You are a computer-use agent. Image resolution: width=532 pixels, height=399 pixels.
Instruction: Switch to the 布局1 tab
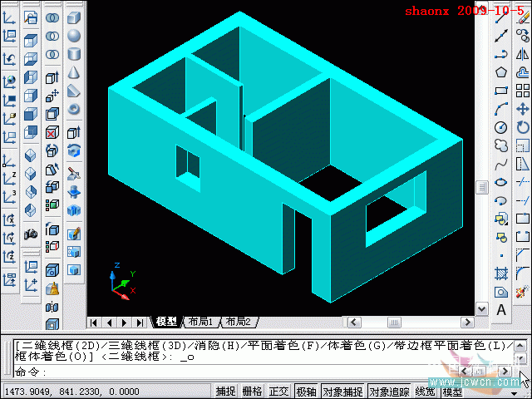point(200,322)
